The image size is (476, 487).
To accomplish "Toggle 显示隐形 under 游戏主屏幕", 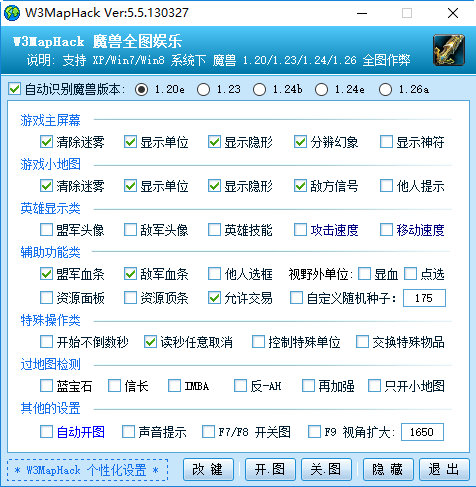I will [x=214, y=142].
